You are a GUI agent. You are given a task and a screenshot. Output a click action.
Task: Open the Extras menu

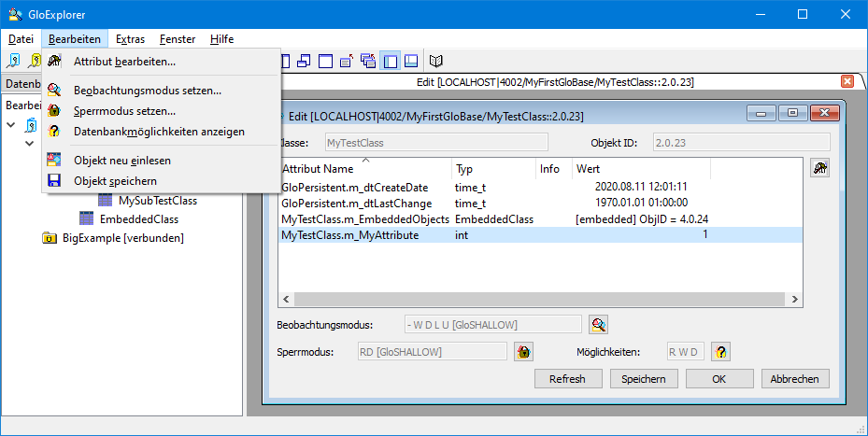(130, 39)
